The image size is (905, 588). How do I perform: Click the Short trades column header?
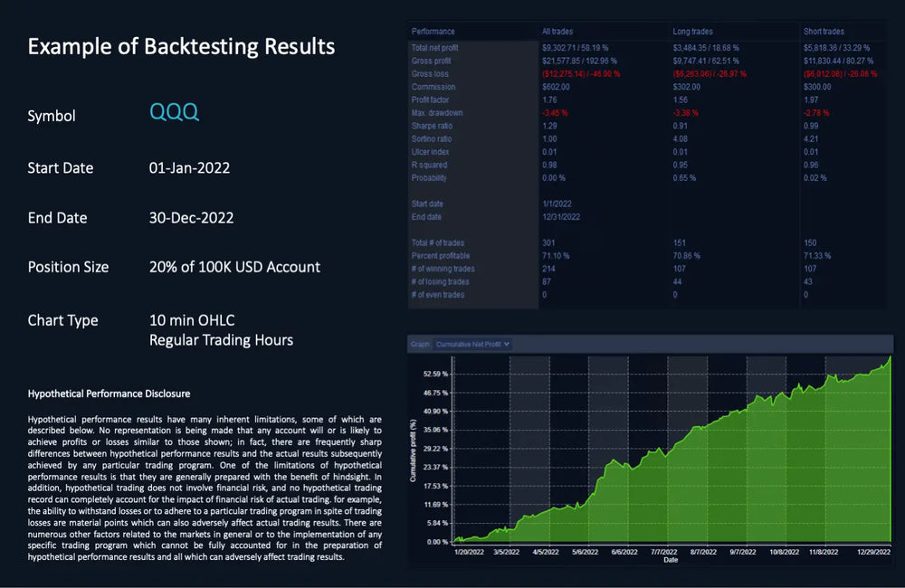(824, 32)
